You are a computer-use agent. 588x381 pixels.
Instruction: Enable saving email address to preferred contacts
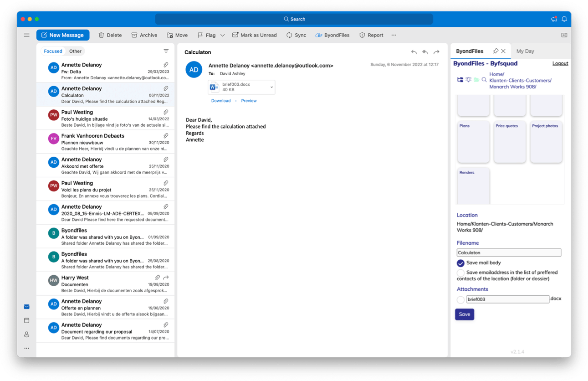[x=460, y=273]
